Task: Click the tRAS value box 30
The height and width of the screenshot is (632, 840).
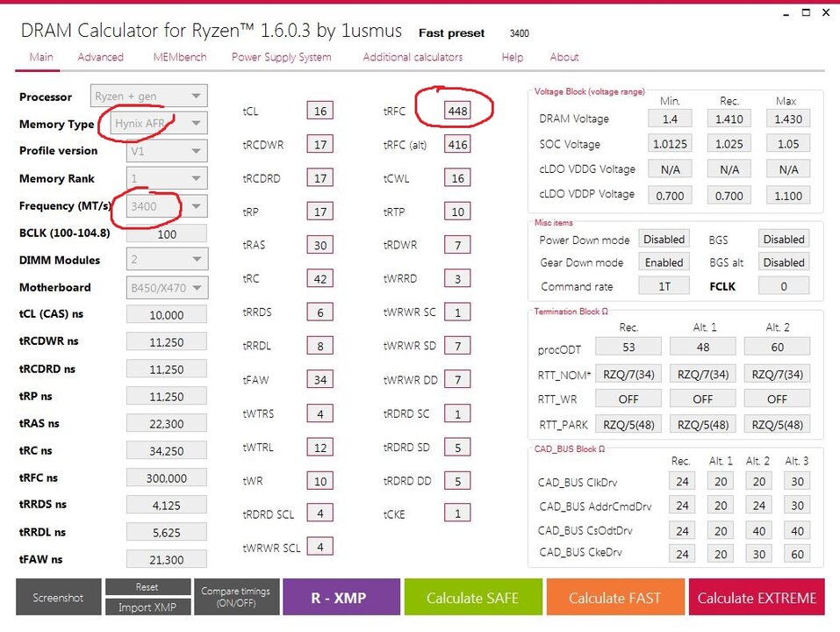Action: [320, 245]
